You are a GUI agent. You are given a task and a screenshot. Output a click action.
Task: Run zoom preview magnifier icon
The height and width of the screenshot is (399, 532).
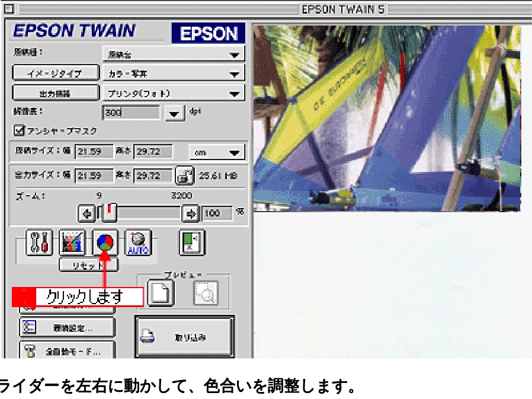coord(206,293)
